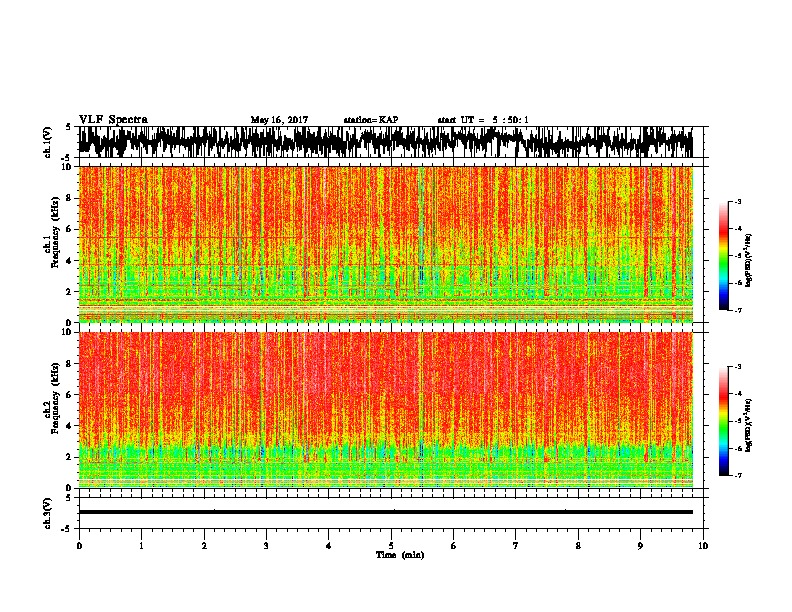Image resolution: width=792 pixels, height=612 pixels.
Task: Click the flat ch.3 voltage trace line
Action: pos(386,512)
